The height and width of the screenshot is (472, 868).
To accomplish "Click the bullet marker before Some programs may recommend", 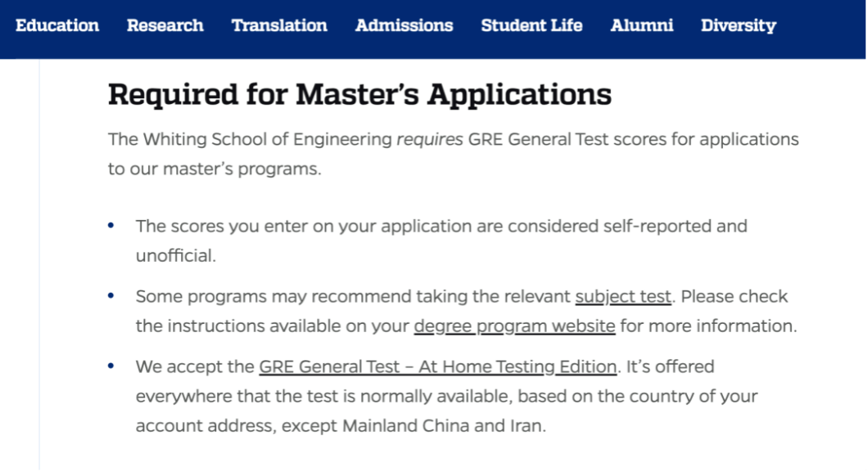I will click(x=111, y=295).
